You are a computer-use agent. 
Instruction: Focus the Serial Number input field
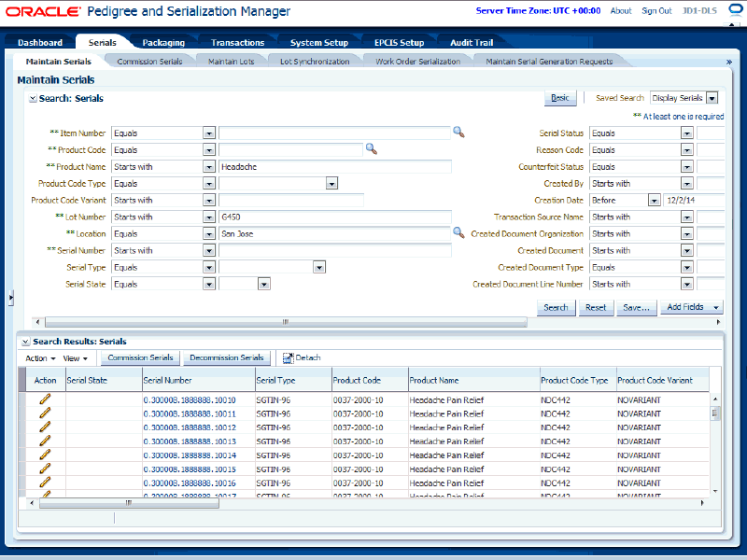(x=335, y=250)
